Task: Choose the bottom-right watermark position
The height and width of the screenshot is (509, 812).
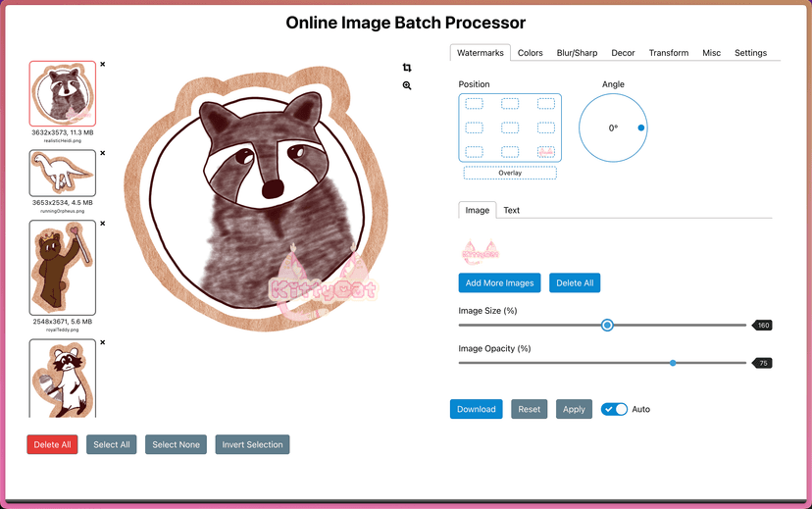Action: pyautogui.click(x=546, y=152)
